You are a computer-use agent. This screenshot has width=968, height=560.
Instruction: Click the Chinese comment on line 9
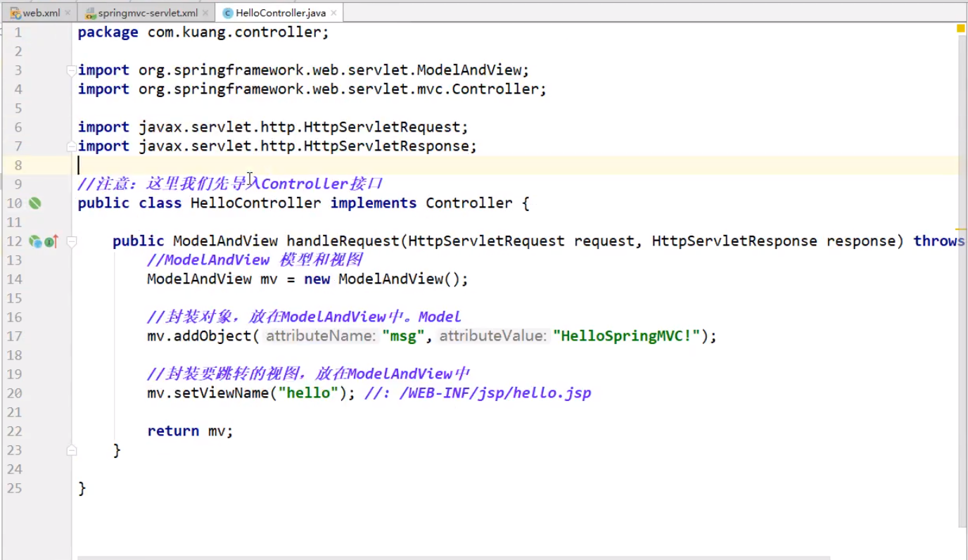point(230,184)
